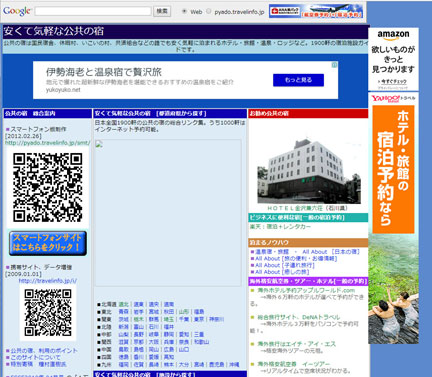Select the 鹿児島 prefecture link

click(x=217, y=365)
